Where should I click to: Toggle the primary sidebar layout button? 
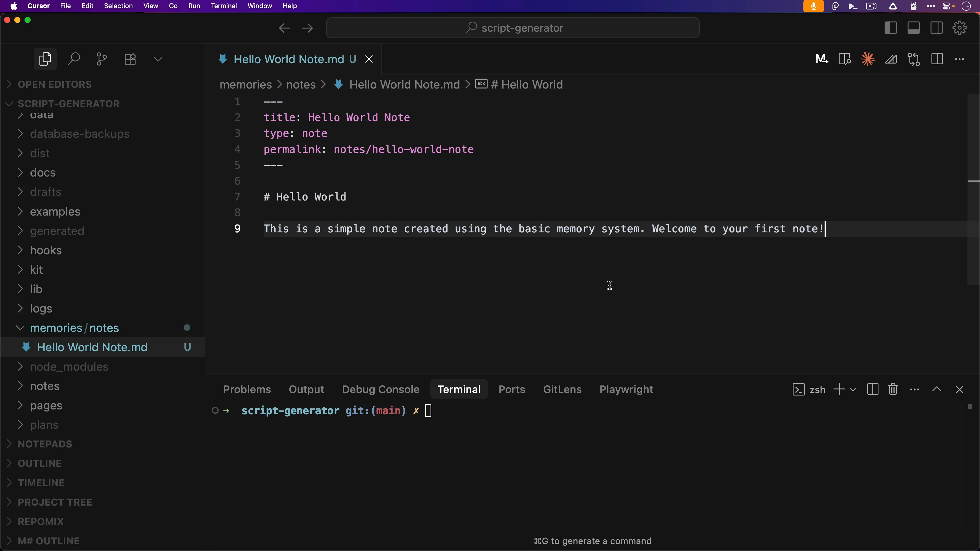(x=891, y=28)
